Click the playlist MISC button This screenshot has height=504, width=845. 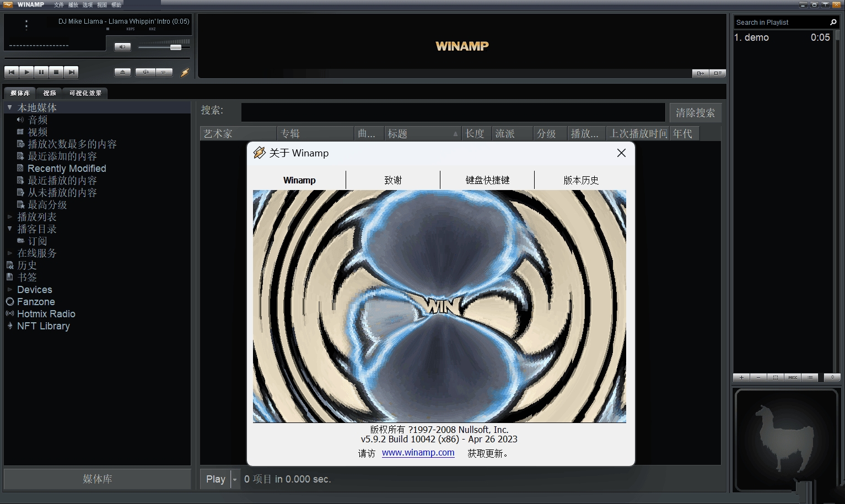pyautogui.click(x=793, y=377)
